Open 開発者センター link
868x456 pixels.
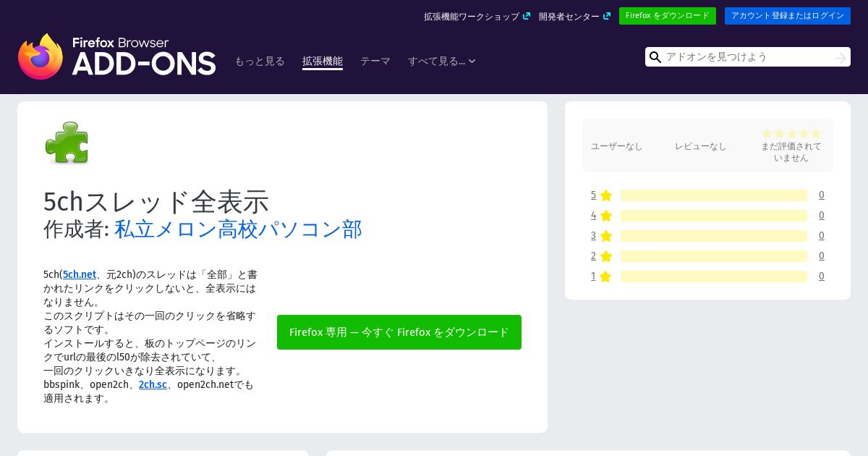coord(569,16)
